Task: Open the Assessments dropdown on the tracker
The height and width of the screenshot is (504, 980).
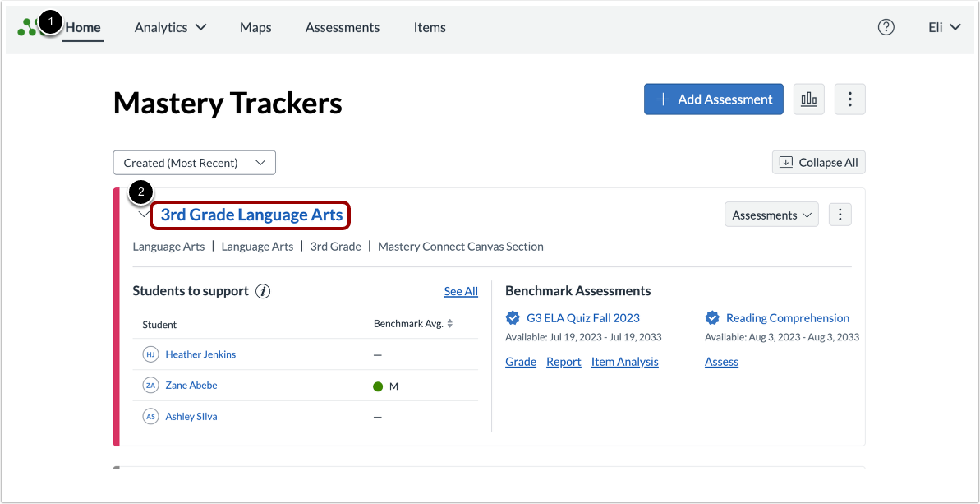Action: click(x=771, y=214)
